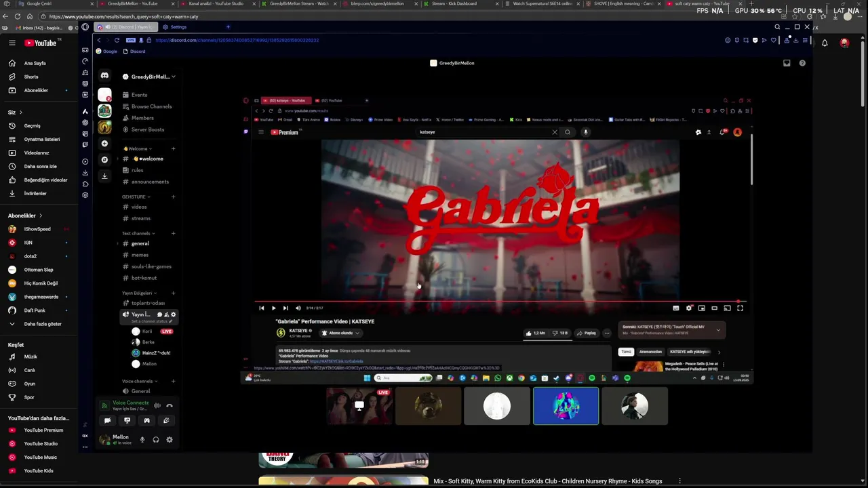The image size is (868, 488).
Task: Open Discover servers compass icon in Discord
Action: (x=104, y=160)
